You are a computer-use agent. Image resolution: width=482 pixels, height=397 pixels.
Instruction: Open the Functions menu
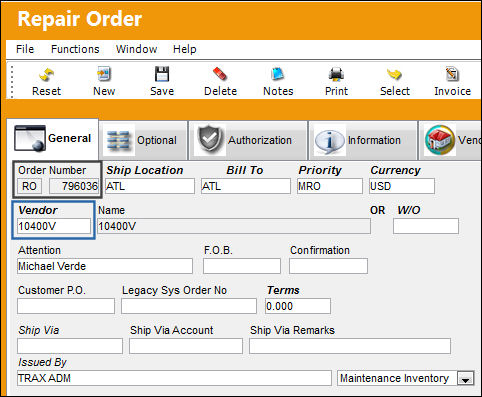[75, 49]
